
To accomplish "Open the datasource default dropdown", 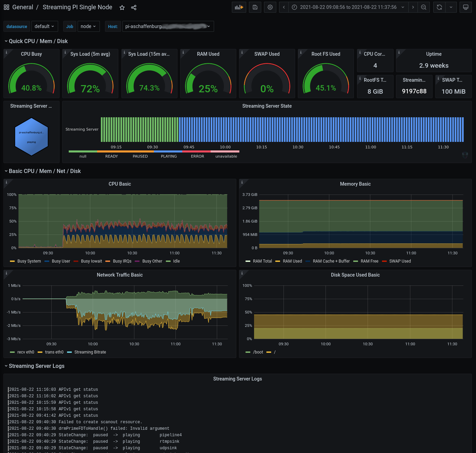I will pyautogui.click(x=44, y=26).
